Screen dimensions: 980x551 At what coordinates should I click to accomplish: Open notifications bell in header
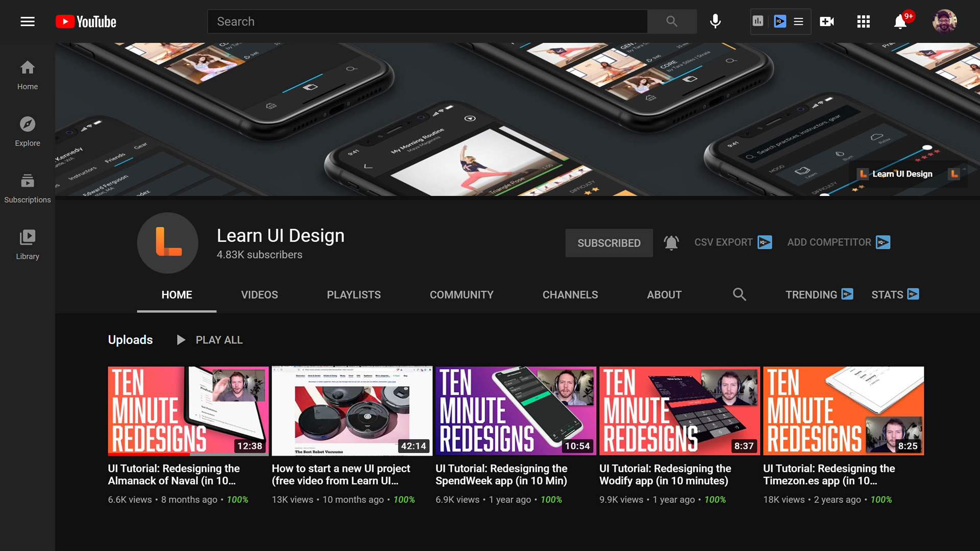pos(900,21)
